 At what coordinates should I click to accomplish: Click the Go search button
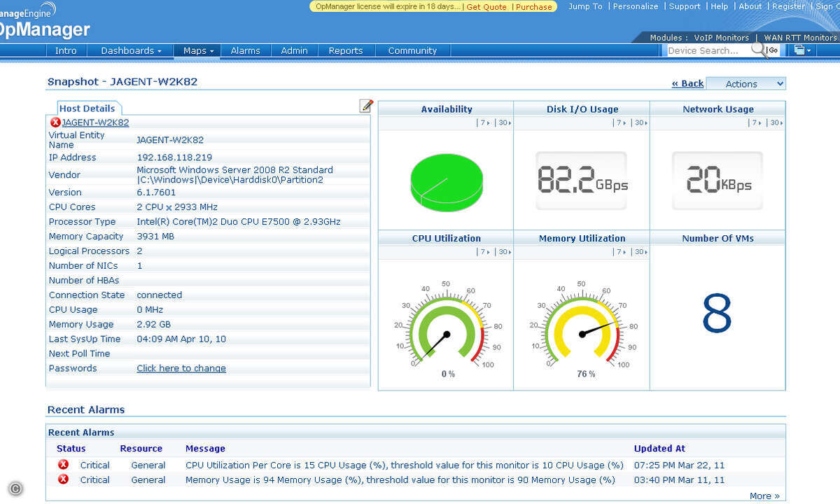point(773,50)
